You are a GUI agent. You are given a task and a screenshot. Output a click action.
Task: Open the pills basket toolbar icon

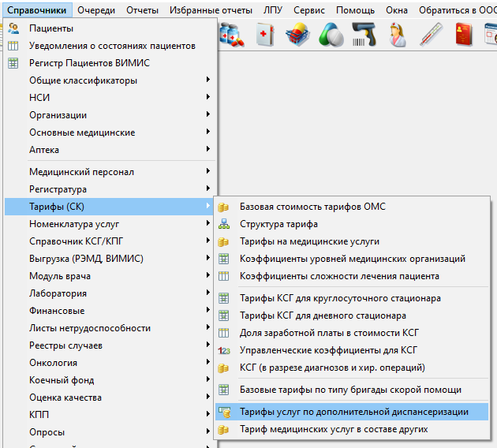[298, 34]
